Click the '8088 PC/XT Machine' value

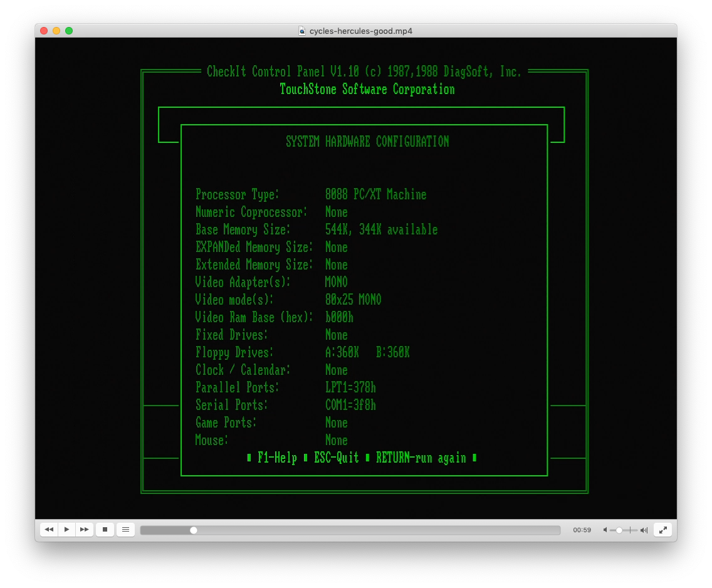coord(375,195)
